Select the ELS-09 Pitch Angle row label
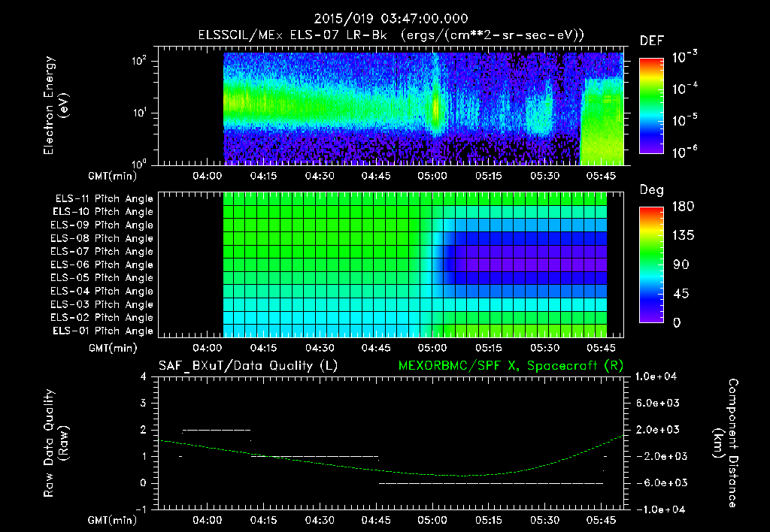 (x=102, y=225)
